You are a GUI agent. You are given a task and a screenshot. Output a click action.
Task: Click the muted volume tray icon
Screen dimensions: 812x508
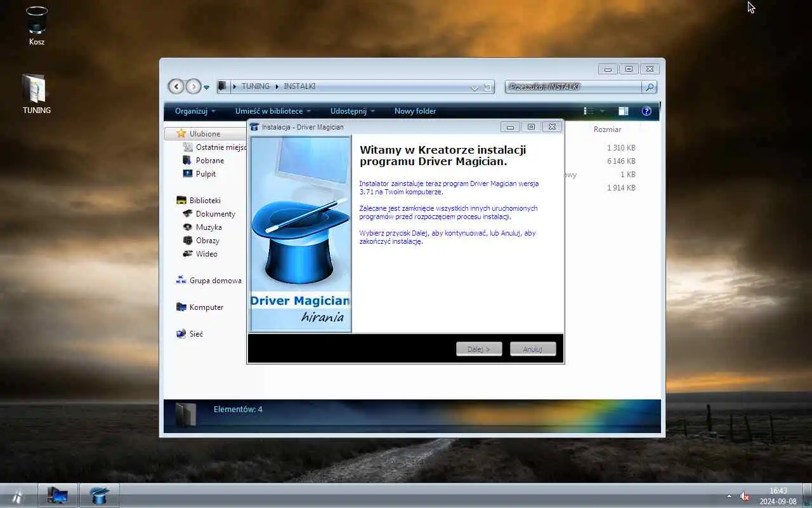tap(745, 497)
